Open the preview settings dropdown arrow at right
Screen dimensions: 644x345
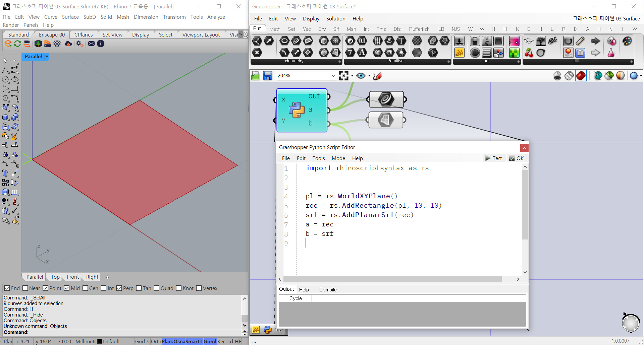click(x=641, y=76)
